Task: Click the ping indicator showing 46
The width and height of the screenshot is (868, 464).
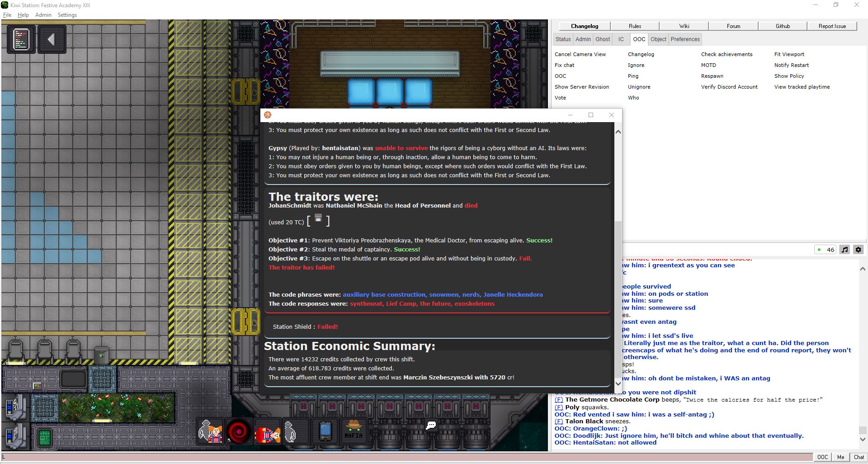Action: click(x=826, y=250)
